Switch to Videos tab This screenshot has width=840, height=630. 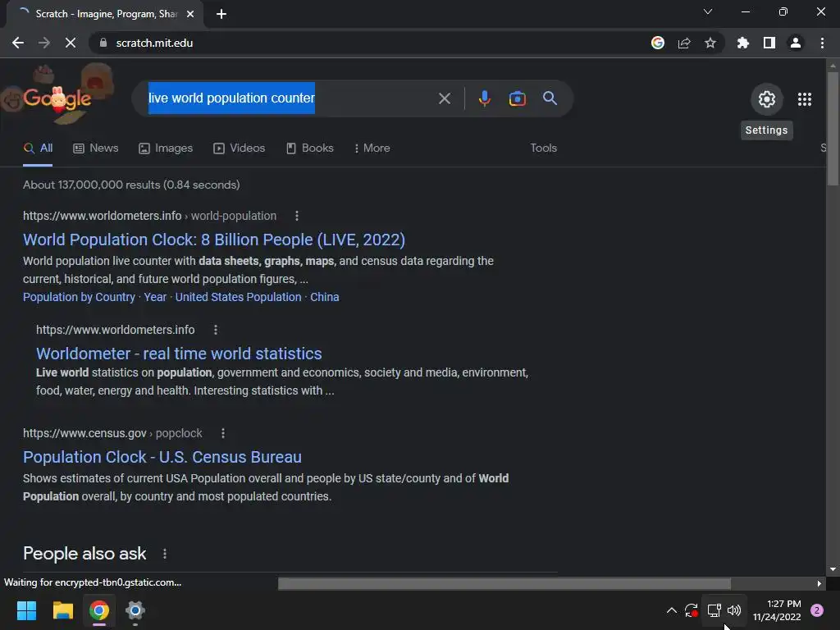tap(239, 148)
